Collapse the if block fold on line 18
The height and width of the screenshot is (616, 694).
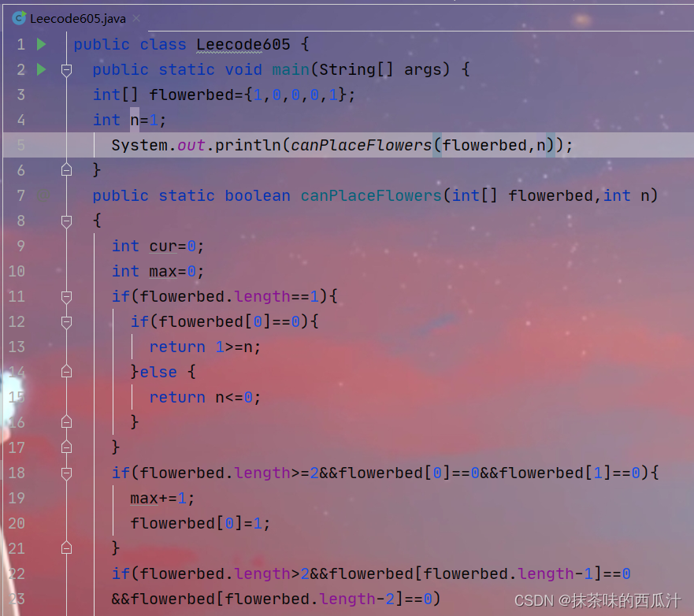click(66, 473)
